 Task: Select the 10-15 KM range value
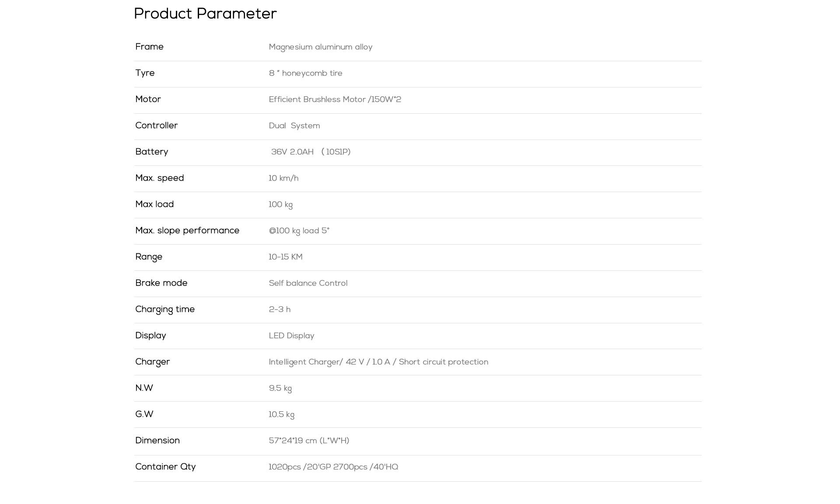285,257
